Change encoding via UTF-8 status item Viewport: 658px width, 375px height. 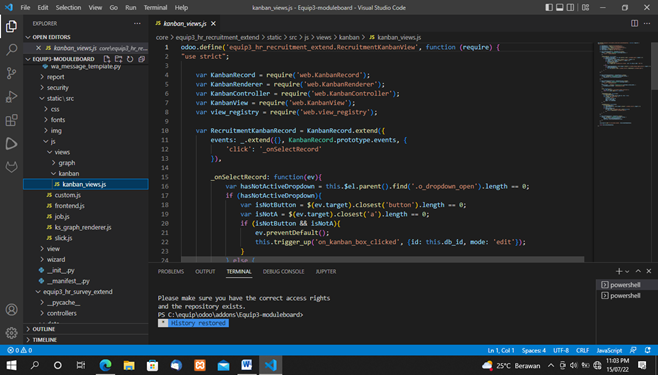pos(561,350)
